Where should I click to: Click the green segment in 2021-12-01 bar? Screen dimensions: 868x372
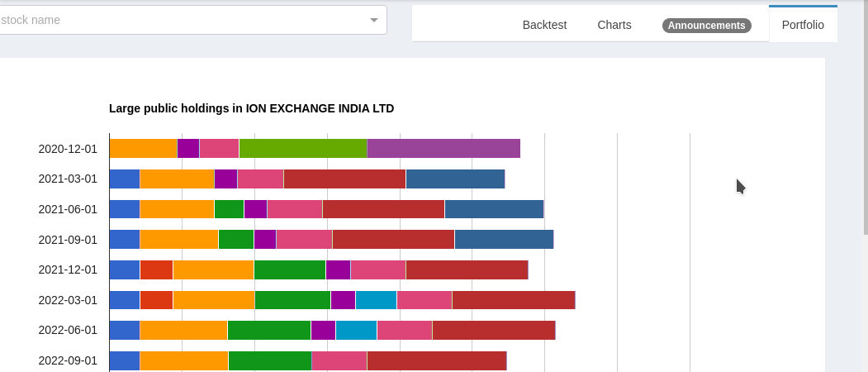290,269
